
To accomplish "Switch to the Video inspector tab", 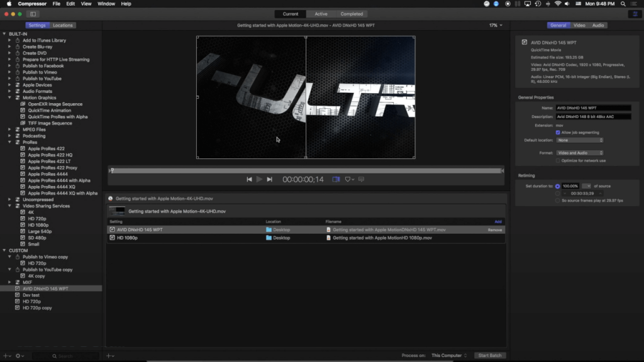I will (x=579, y=25).
